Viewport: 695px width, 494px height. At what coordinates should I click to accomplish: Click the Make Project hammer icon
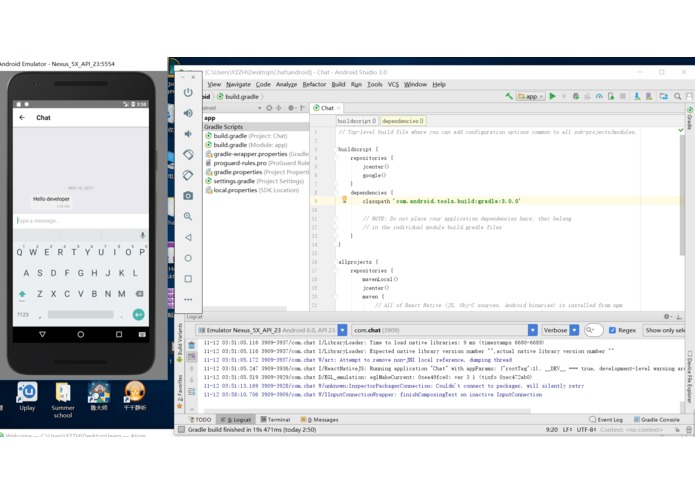509,96
